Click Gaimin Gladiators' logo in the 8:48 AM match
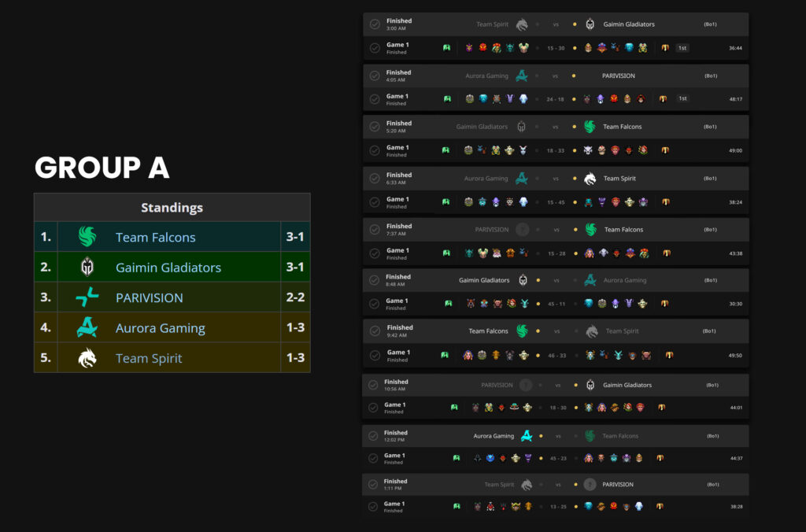Viewport: 806px width, 532px height. tap(523, 280)
